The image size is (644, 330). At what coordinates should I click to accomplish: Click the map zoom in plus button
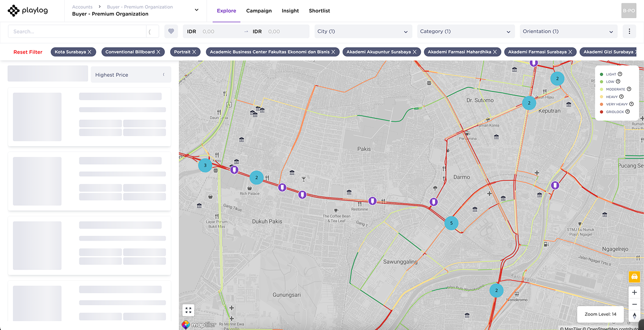point(634,292)
